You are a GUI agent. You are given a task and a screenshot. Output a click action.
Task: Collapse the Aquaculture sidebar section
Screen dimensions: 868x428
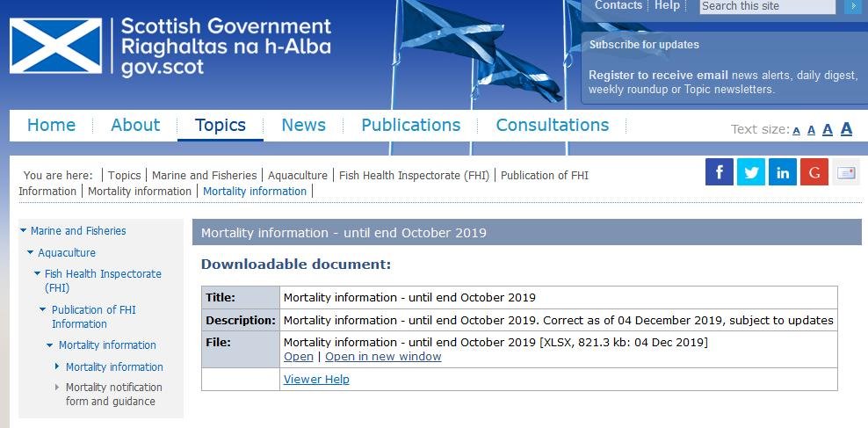(x=31, y=253)
